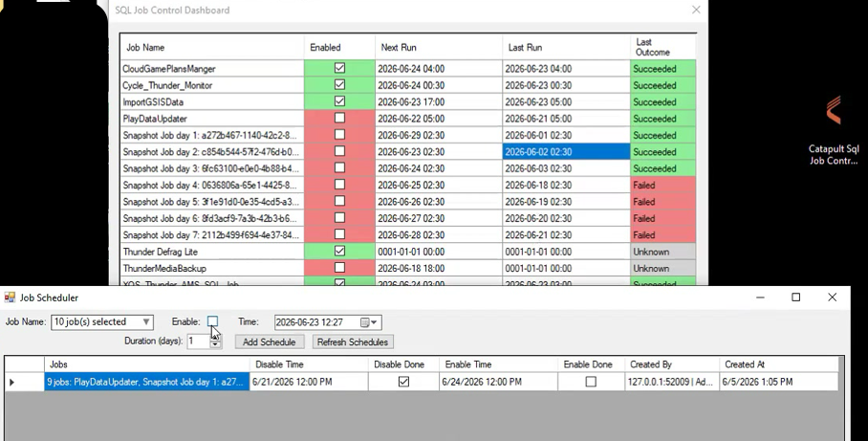Click Unknown outcome for Thunder Defrag Lite

663,252
